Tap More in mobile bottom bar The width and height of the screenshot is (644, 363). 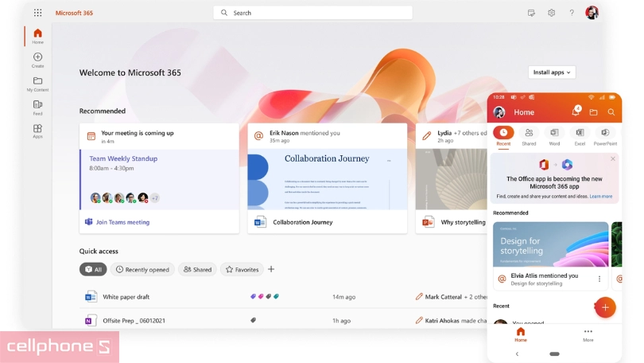[x=588, y=335]
